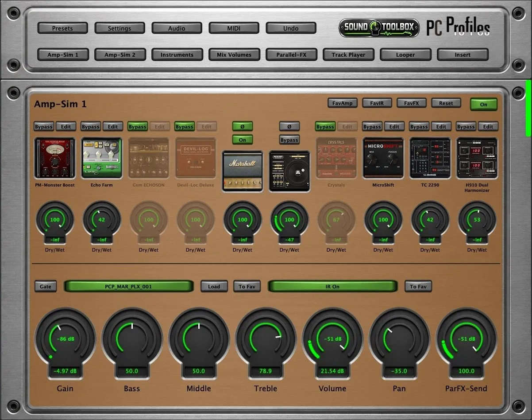Open the cabinet IR loader thumbnail

point(289,171)
